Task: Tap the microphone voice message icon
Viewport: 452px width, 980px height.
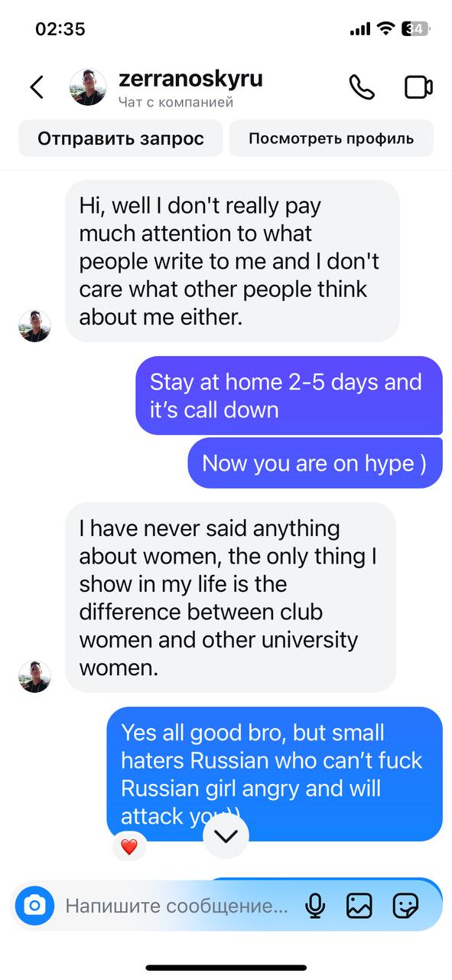Action: point(314,906)
